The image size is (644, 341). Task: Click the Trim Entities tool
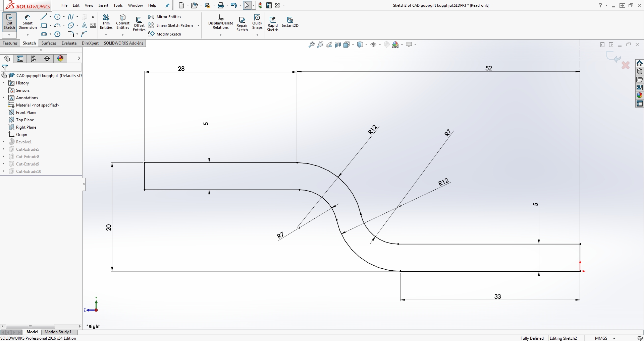tap(106, 22)
